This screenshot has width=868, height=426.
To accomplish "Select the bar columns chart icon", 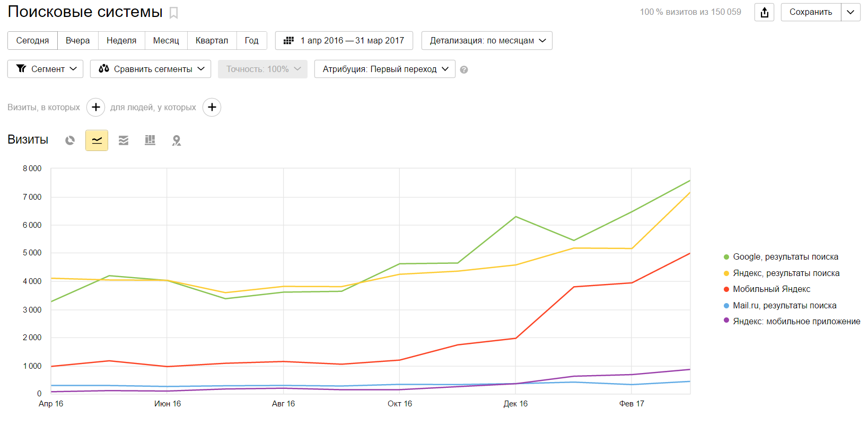I will 150,140.
